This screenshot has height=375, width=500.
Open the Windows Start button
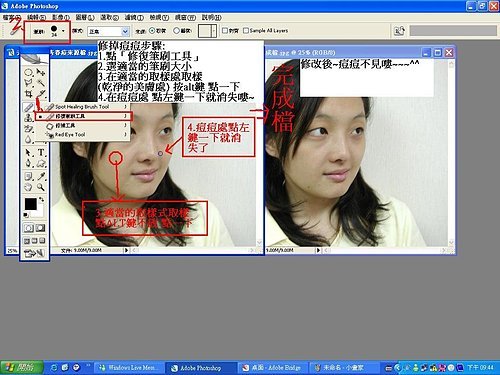pos(22,367)
